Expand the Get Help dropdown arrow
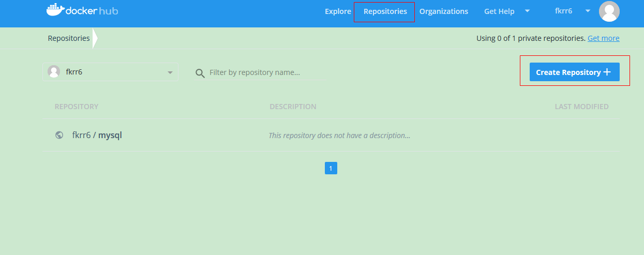Image resolution: width=644 pixels, height=255 pixels. click(527, 11)
